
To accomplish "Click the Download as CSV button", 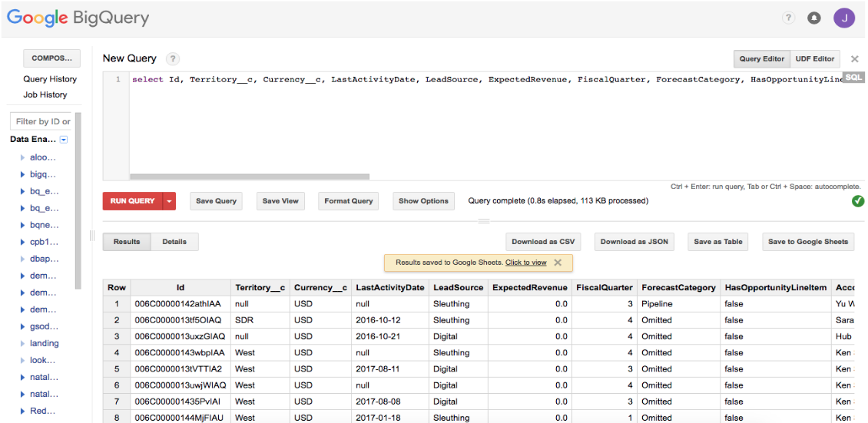I will [x=543, y=242].
